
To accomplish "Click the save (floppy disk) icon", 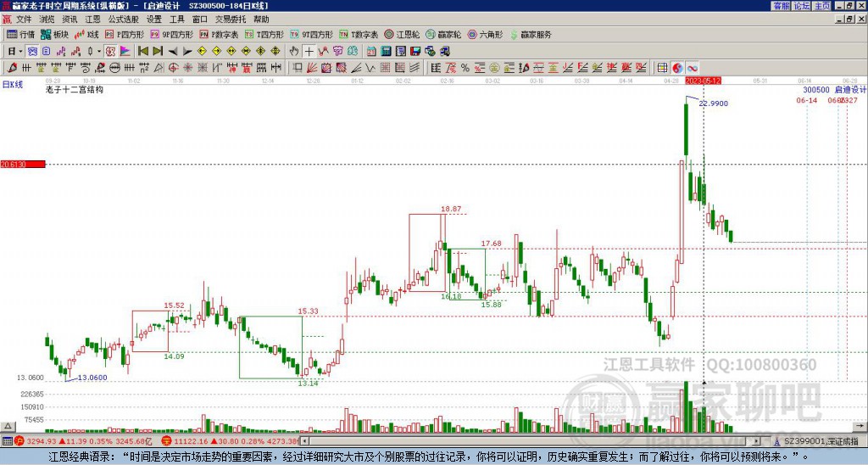I will pyautogui.click(x=415, y=52).
